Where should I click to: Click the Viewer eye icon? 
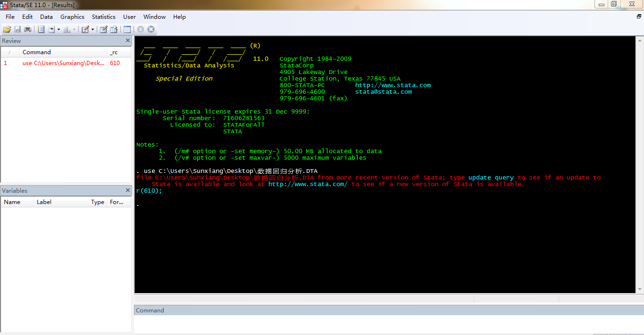pyautogui.click(x=52, y=29)
